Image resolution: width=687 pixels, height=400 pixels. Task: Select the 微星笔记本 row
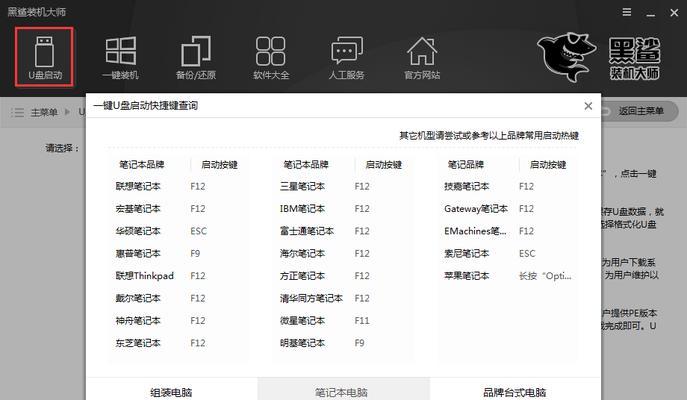341,320
